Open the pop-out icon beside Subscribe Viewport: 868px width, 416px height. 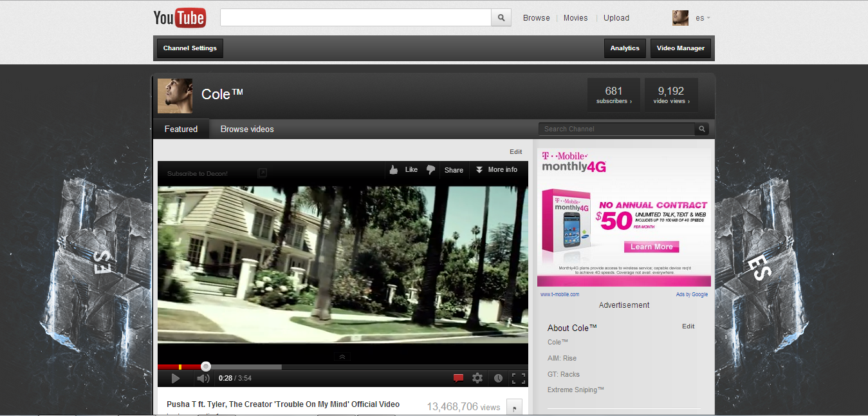[x=262, y=173]
